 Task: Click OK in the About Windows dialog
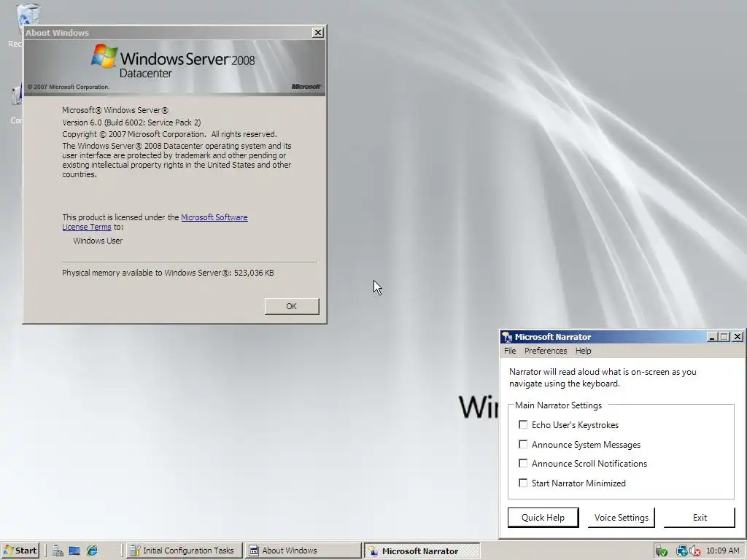292,306
